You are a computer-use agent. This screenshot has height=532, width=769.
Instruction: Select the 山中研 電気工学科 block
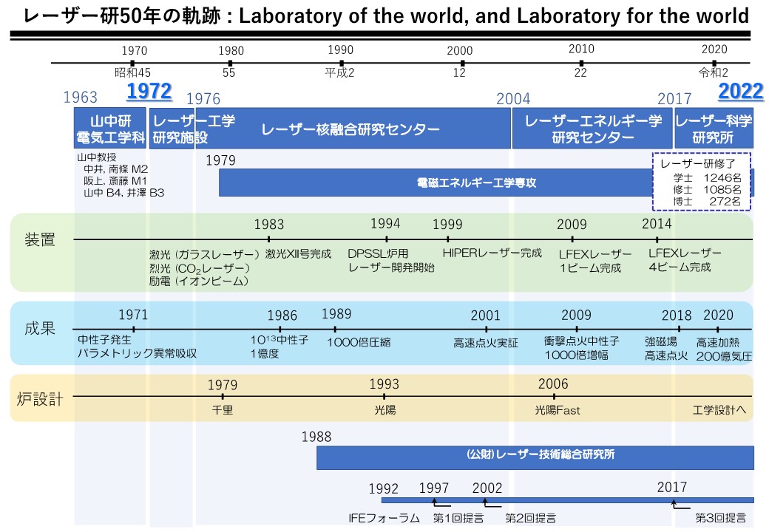110,129
